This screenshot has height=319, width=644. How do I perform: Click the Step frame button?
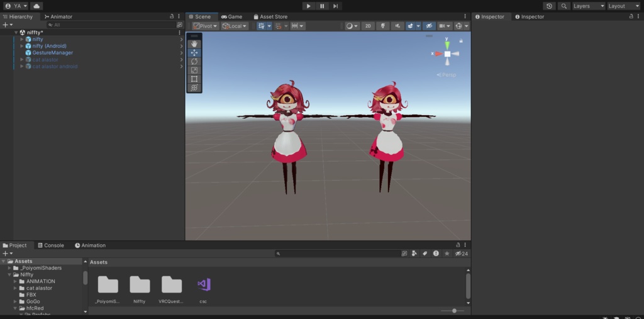(x=336, y=6)
